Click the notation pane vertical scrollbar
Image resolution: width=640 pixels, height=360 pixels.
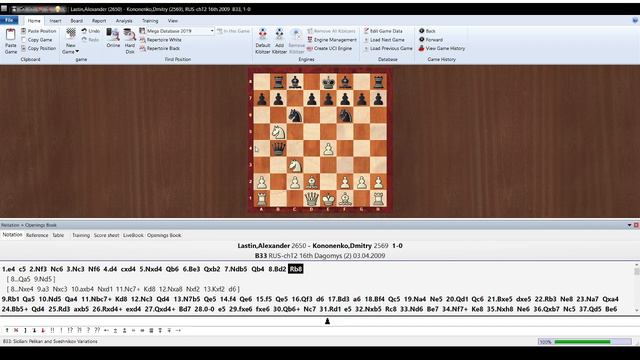tap(636, 288)
